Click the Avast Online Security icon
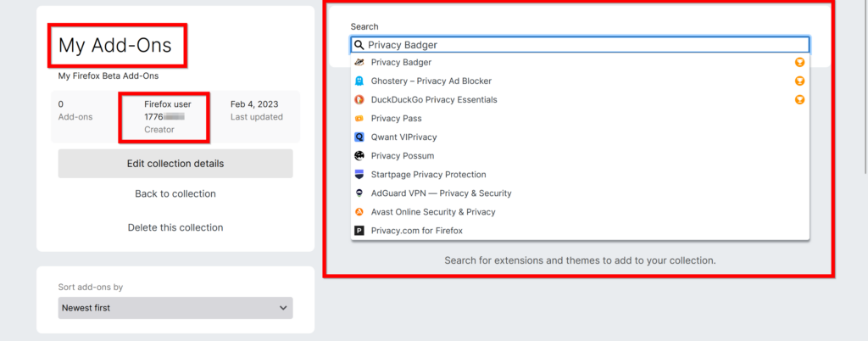This screenshot has height=341, width=868. tap(359, 212)
